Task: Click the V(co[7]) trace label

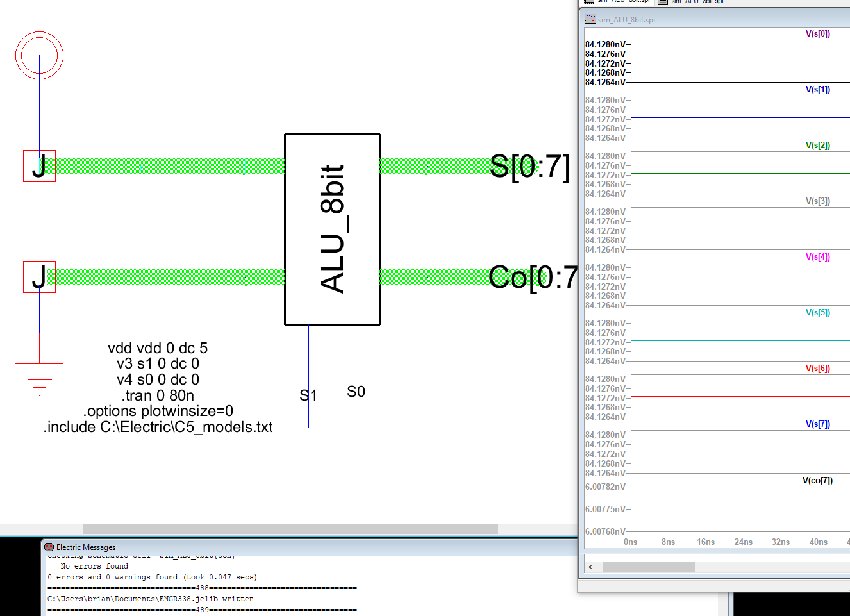Action: tap(817, 481)
